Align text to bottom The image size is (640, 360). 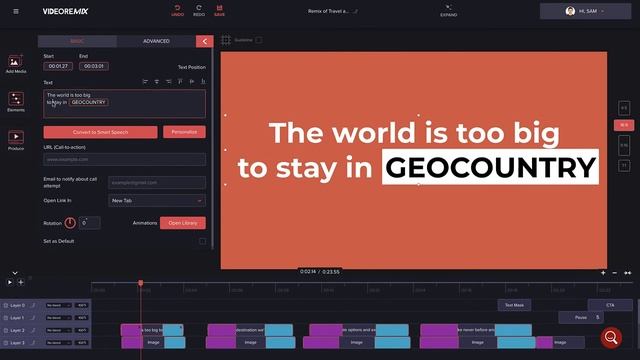click(x=203, y=82)
